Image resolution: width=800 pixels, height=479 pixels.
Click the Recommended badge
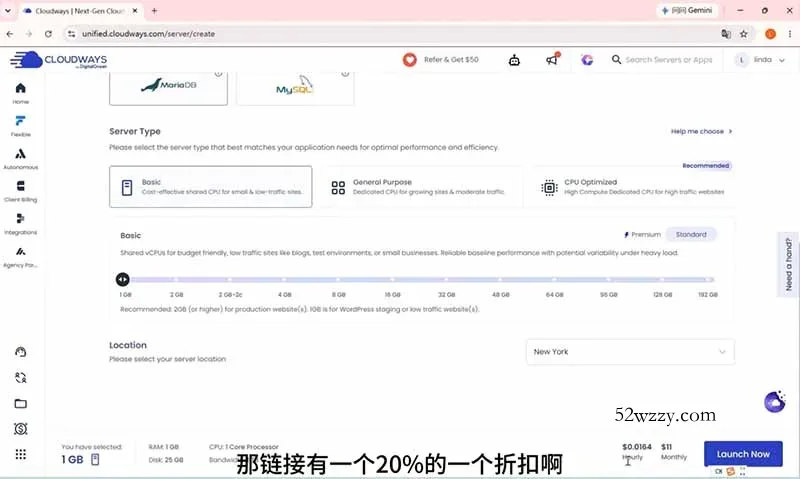pyautogui.click(x=706, y=166)
